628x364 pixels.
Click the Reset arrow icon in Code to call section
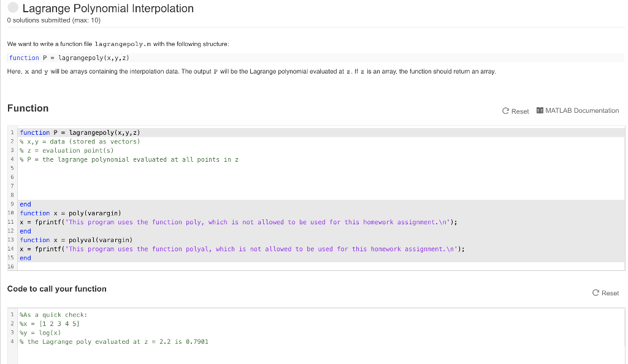(597, 293)
